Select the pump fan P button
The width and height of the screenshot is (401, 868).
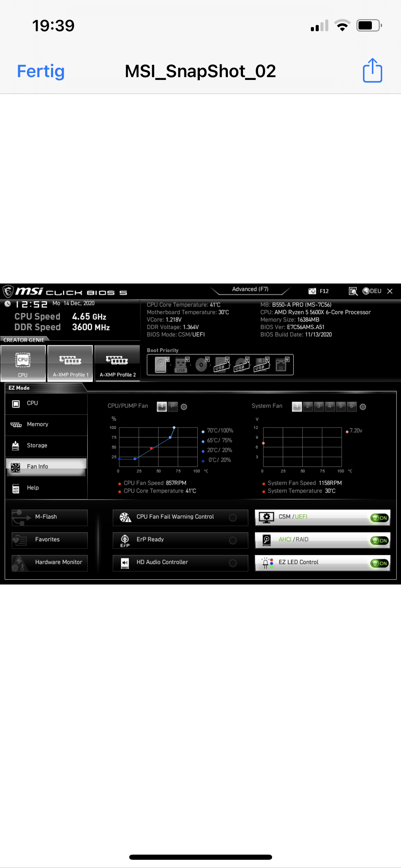[173, 406]
